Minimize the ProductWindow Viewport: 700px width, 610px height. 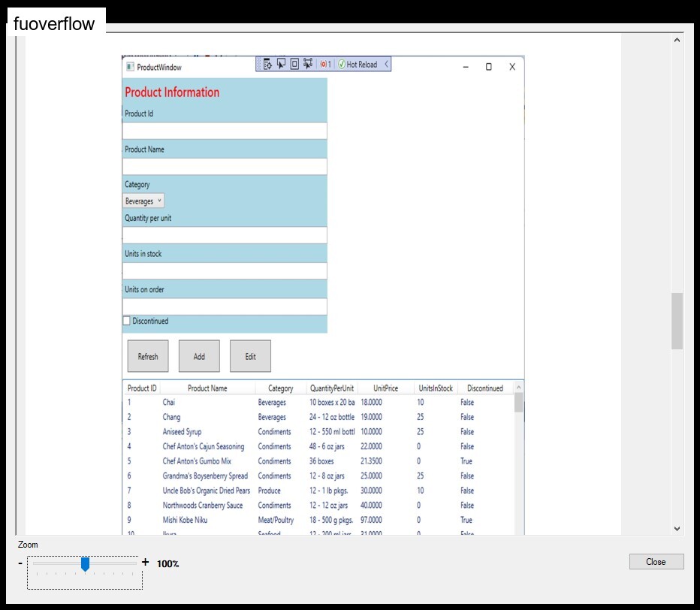click(466, 67)
